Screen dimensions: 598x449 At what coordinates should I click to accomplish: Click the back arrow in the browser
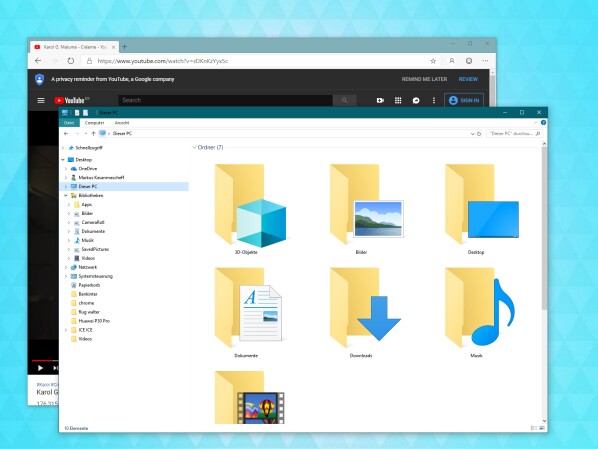(38, 61)
